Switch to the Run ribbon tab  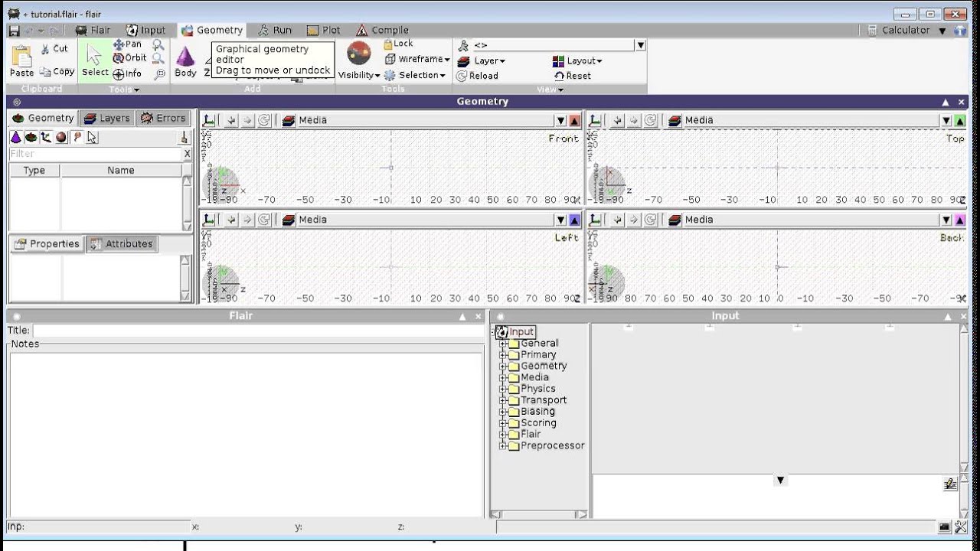[x=275, y=31]
